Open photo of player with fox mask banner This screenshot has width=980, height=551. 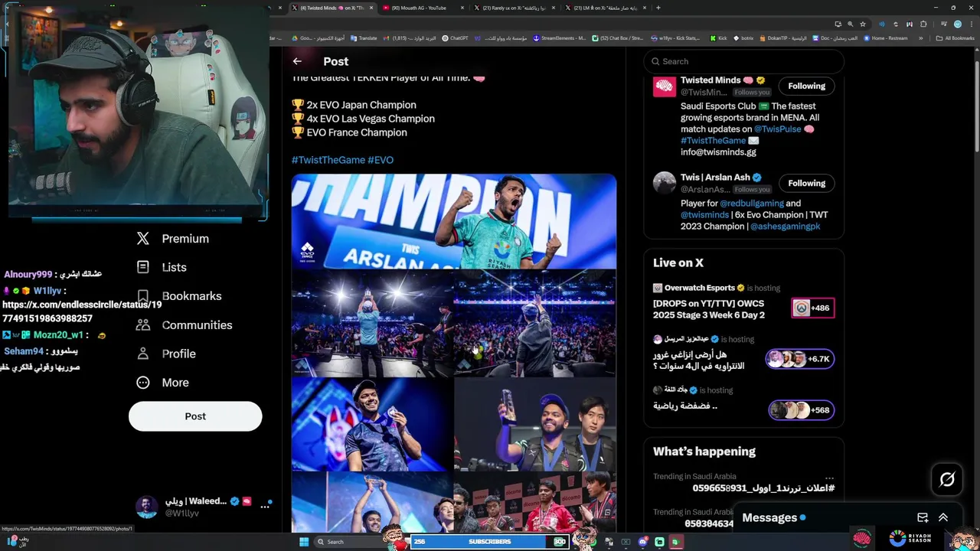point(372,425)
